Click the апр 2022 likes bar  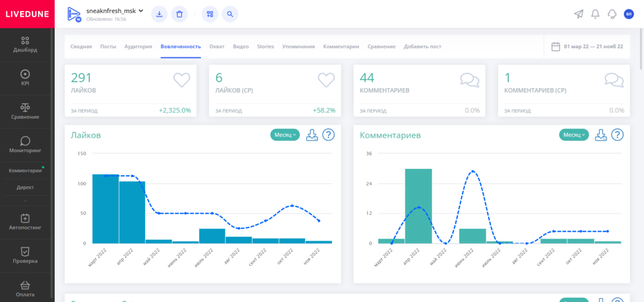click(x=133, y=212)
